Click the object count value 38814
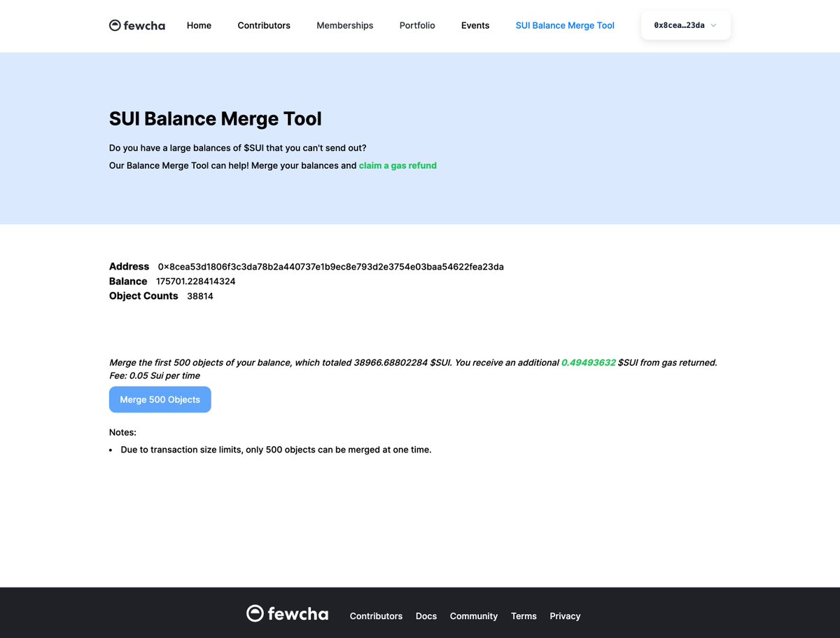The height and width of the screenshot is (638, 840). pyautogui.click(x=200, y=296)
